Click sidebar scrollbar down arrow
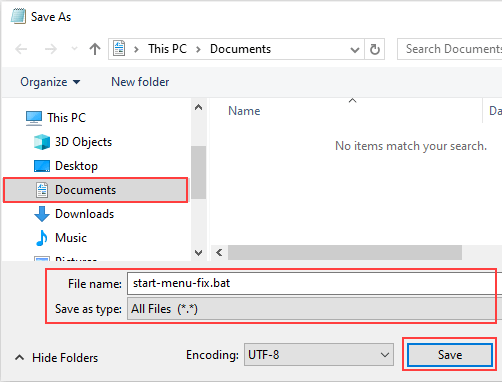 (x=199, y=253)
